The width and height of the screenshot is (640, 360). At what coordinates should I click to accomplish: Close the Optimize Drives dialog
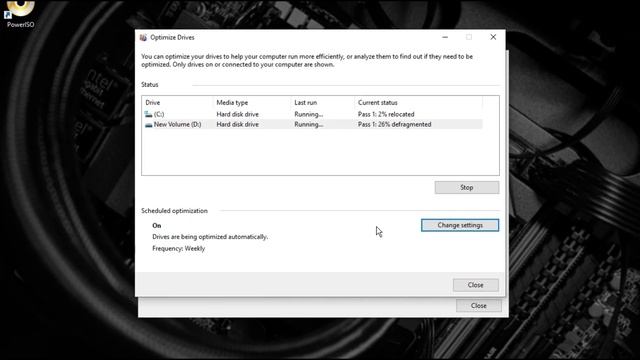[476, 285]
